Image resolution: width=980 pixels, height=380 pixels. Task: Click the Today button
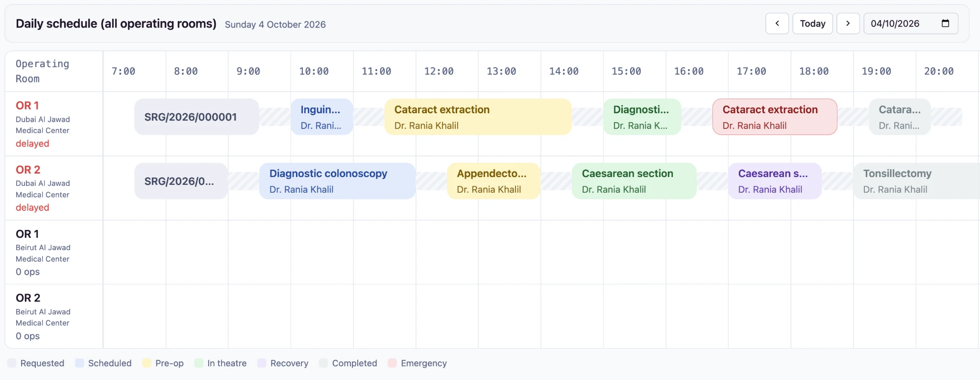click(x=812, y=24)
